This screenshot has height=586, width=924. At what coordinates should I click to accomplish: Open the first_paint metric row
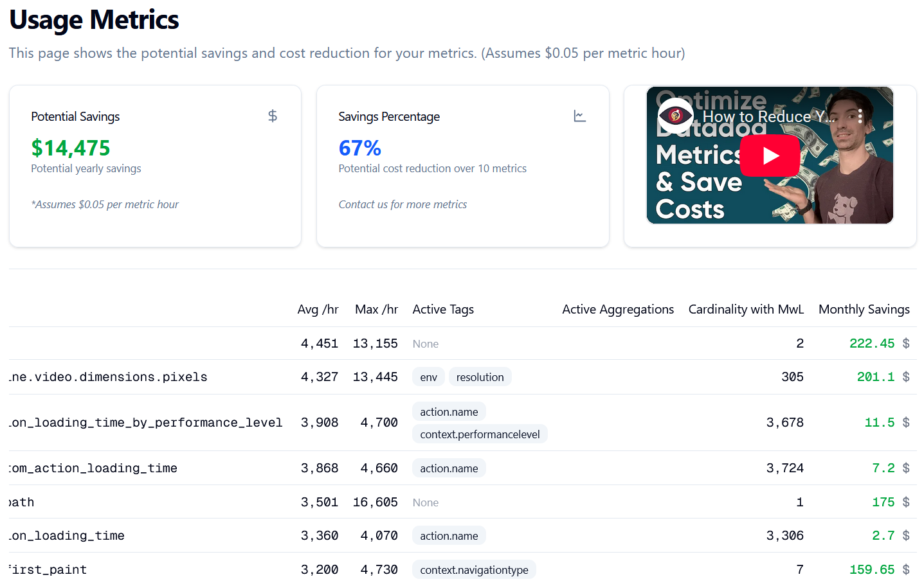49,570
